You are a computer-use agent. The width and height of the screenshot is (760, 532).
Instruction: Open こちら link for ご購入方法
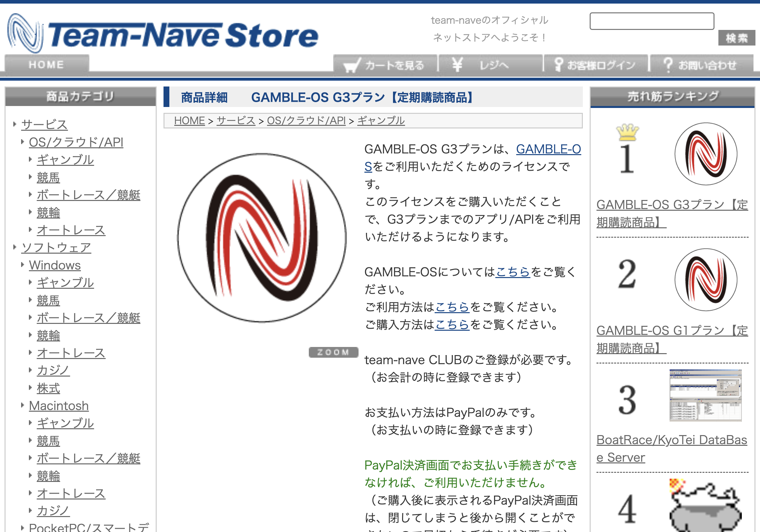tap(452, 325)
